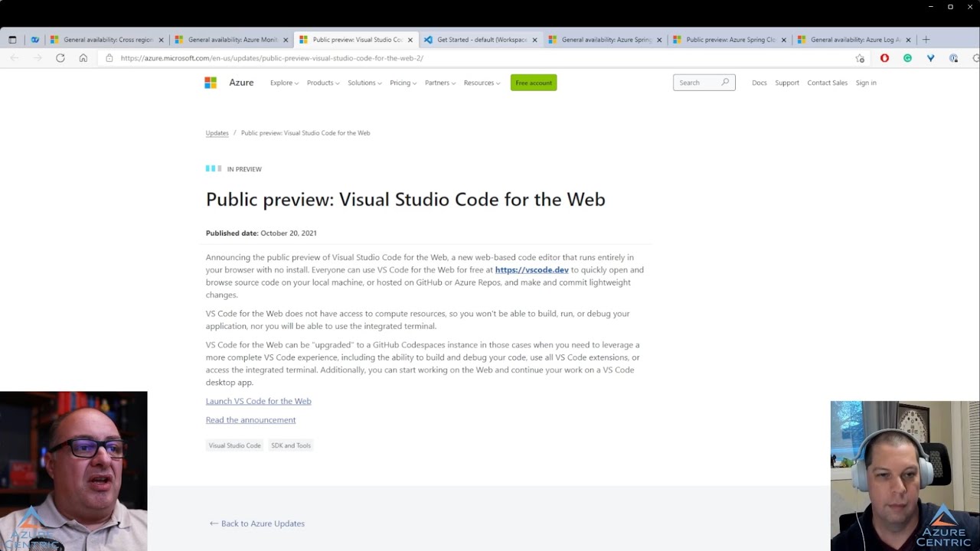
Task: Expand the Explore menu
Action: [284, 83]
